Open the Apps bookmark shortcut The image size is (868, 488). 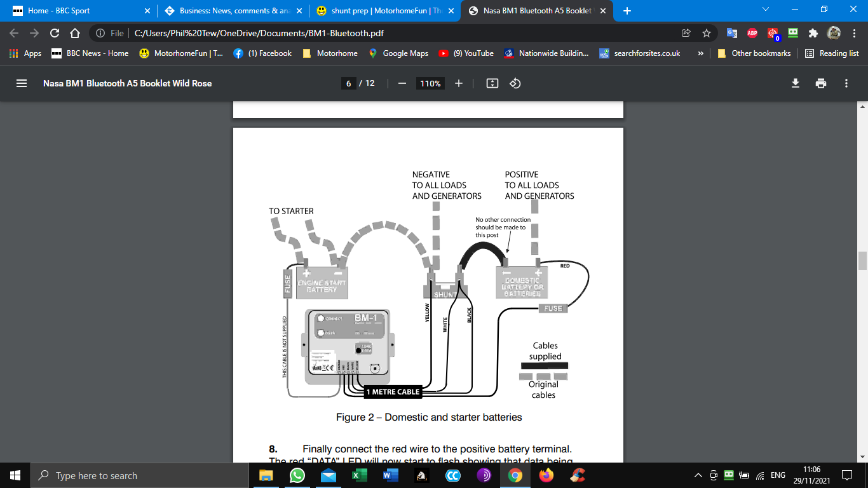pyautogui.click(x=25, y=53)
